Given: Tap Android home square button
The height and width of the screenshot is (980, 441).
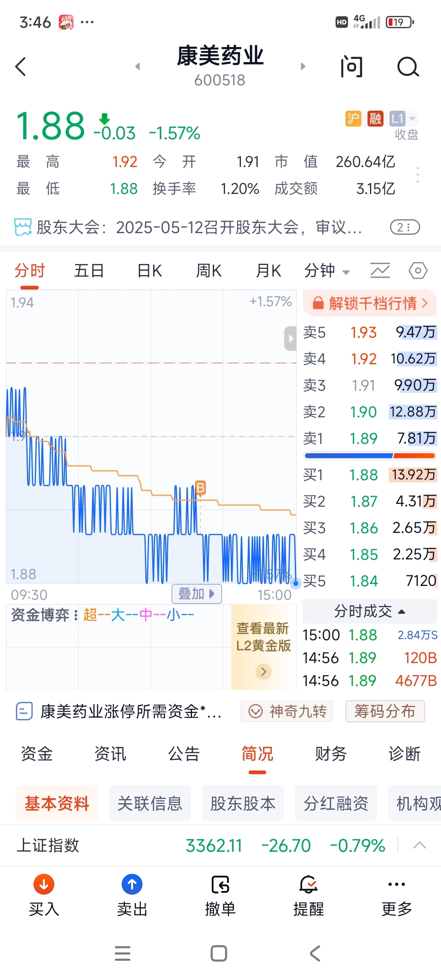Looking at the screenshot, I should (219, 953).
